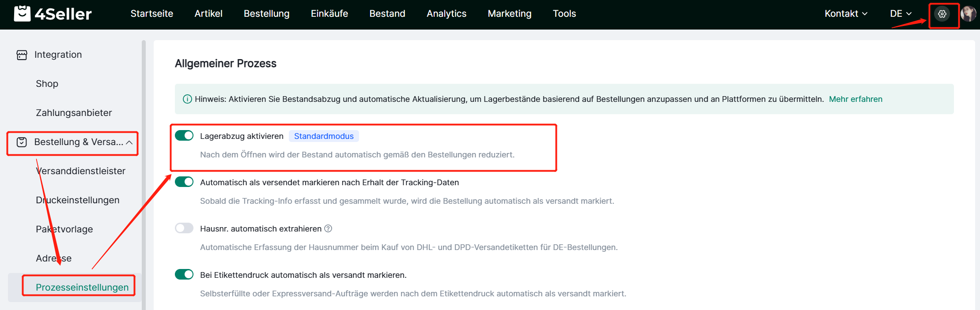Click the Integration store icon
Screen dimensions: 980x310
pos(22,55)
